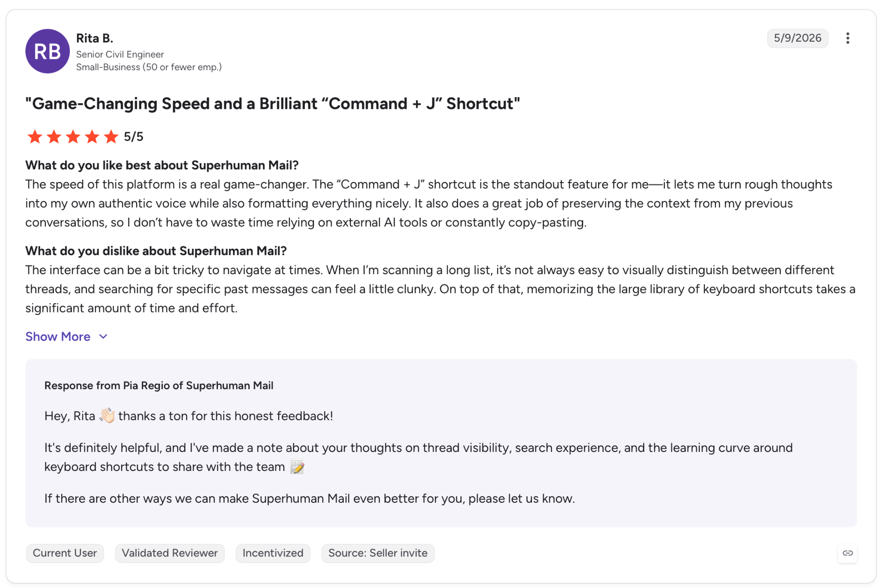The height and width of the screenshot is (588, 882).
Task: Click the fifth rating star
Action: click(x=111, y=137)
